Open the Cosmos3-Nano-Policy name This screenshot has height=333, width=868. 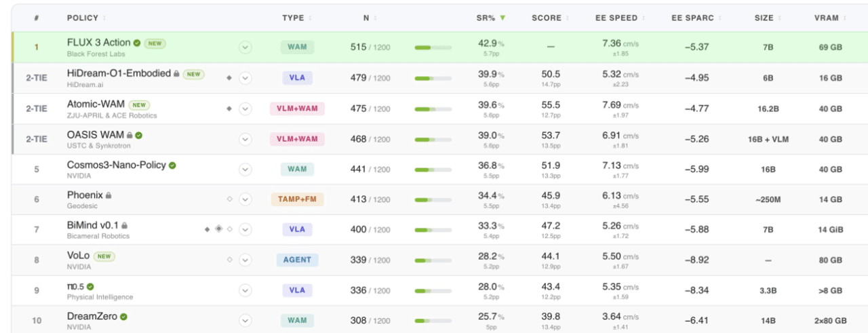pos(116,165)
